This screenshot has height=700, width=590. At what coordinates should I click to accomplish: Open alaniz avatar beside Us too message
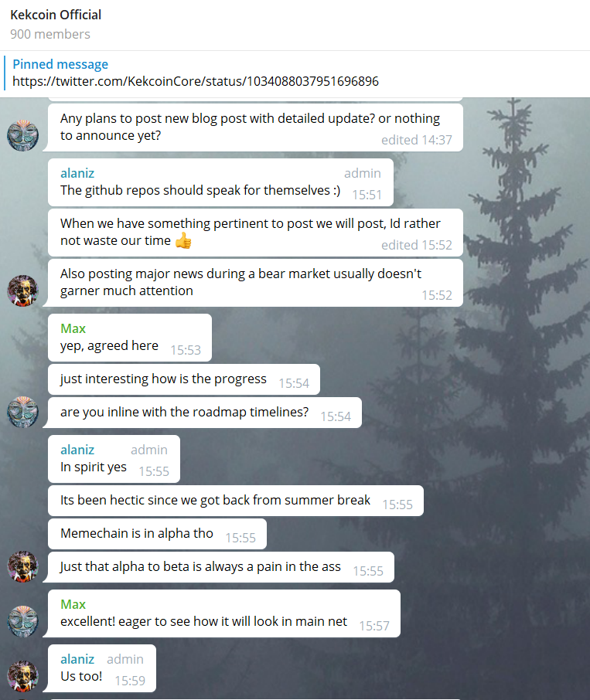pos(22,676)
